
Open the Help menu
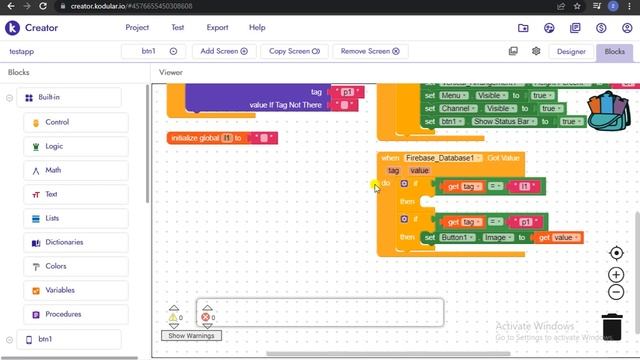pos(257,27)
